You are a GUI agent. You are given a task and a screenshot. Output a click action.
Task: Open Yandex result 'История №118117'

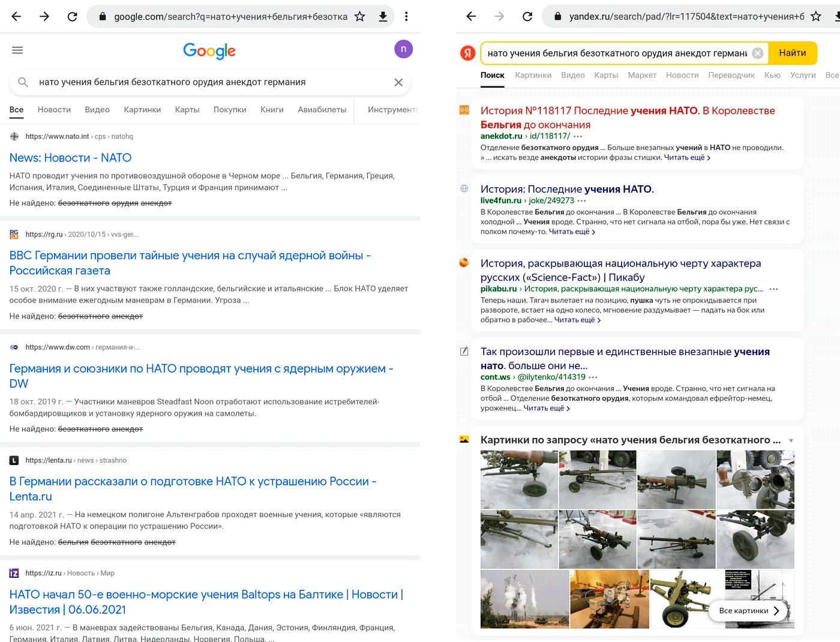(628, 118)
